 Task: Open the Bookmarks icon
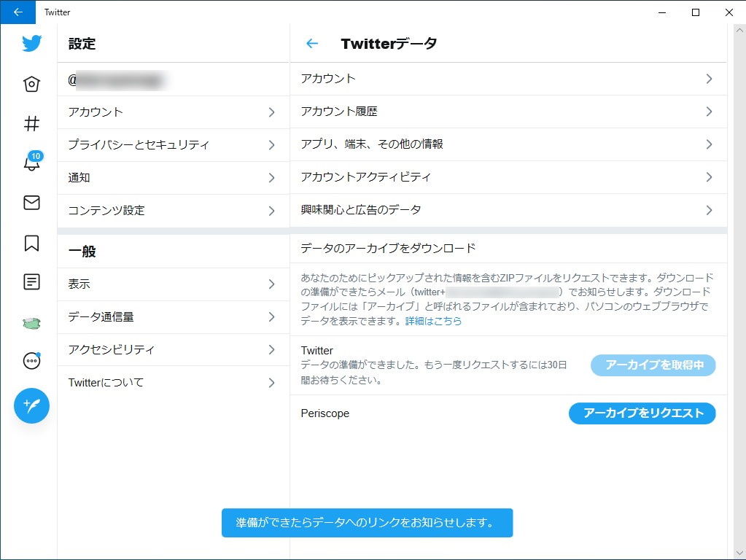coord(31,244)
